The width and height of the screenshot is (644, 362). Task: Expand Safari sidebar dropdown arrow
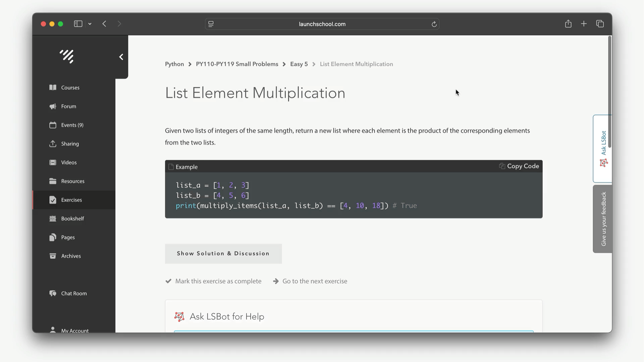coord(90,24)
